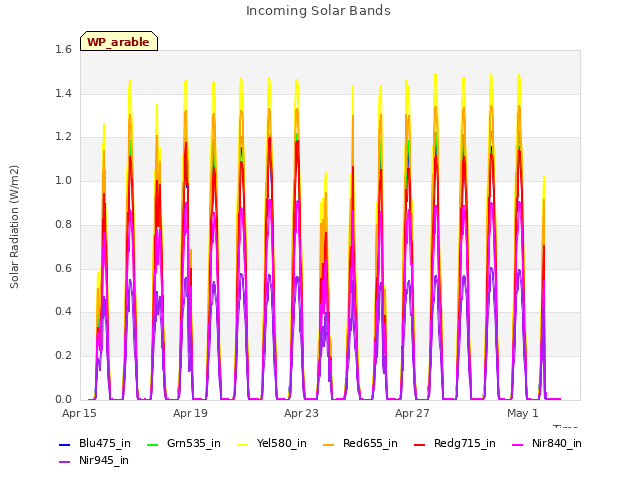This screenshot has height=480, width=640.
Task: Toggle the Grn535_in legend entry
Action: (184, 444)
